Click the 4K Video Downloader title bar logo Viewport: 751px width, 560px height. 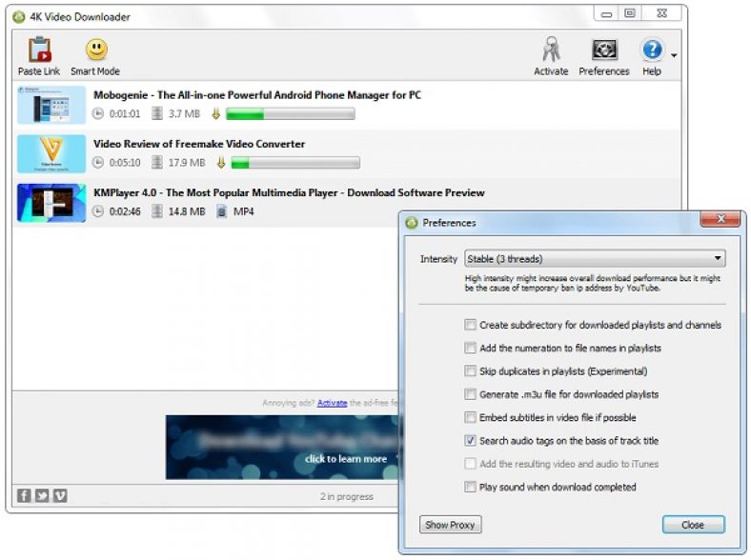tap(19, 17)
